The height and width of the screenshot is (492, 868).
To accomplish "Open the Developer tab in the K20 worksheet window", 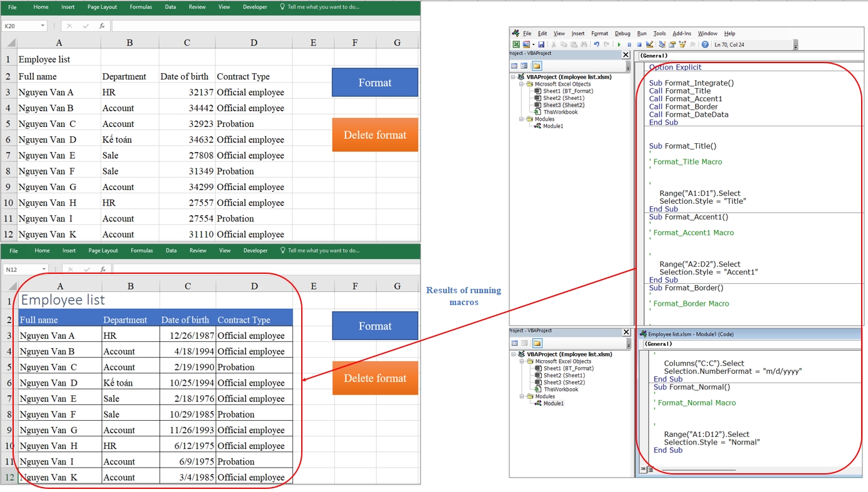I will 255,8.
